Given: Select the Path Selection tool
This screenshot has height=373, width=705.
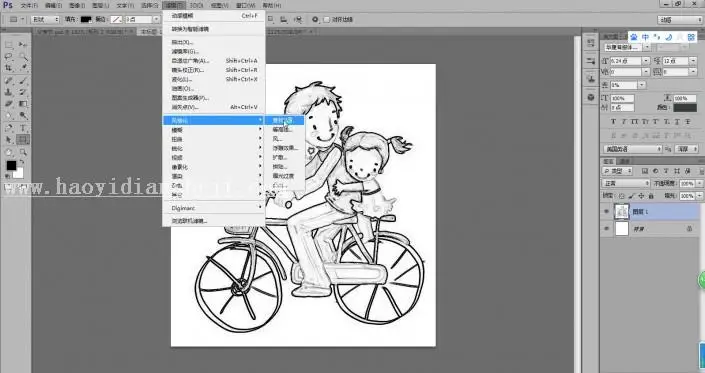Looking at the screenshot, I should point(9,140).
